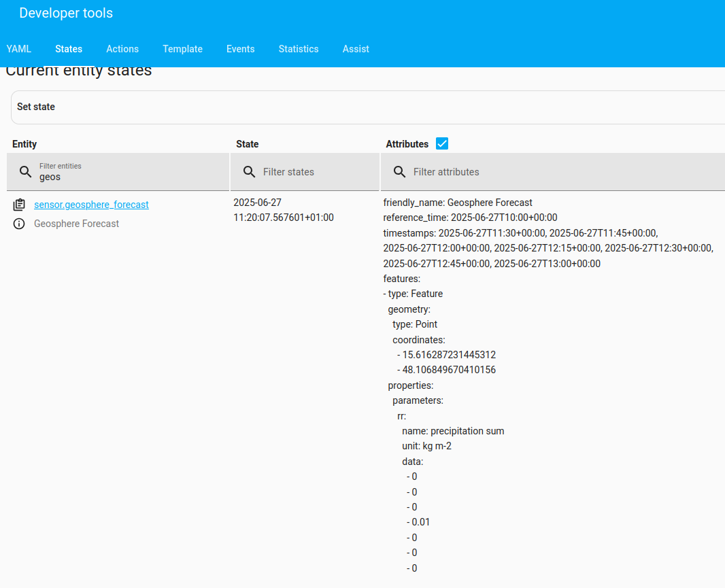Click the coordinate value 15.616287231445312
The height and width of the screenshot is (588, 725).
tap(449, 355)
